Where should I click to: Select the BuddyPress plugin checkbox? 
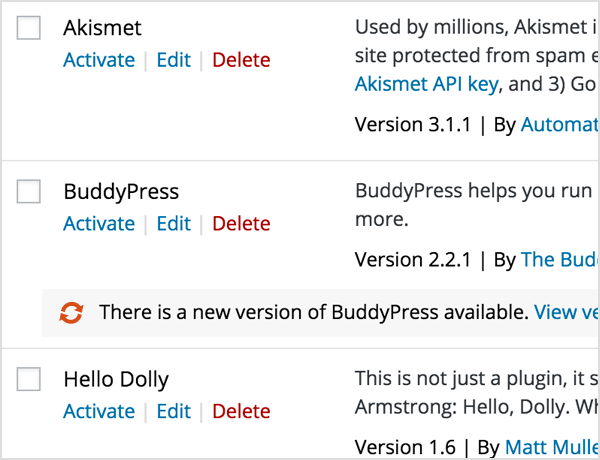click(x=29, y=191)
